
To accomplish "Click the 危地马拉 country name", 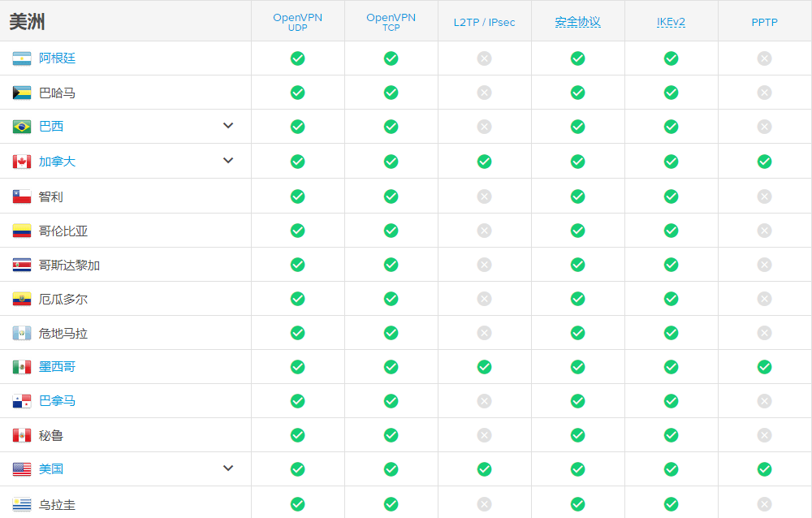I will 63,333.
